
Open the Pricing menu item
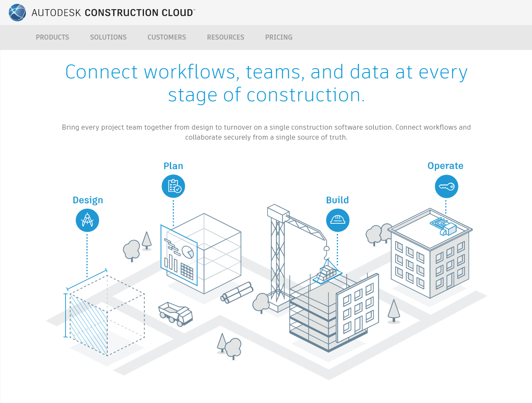click(279, 37)
